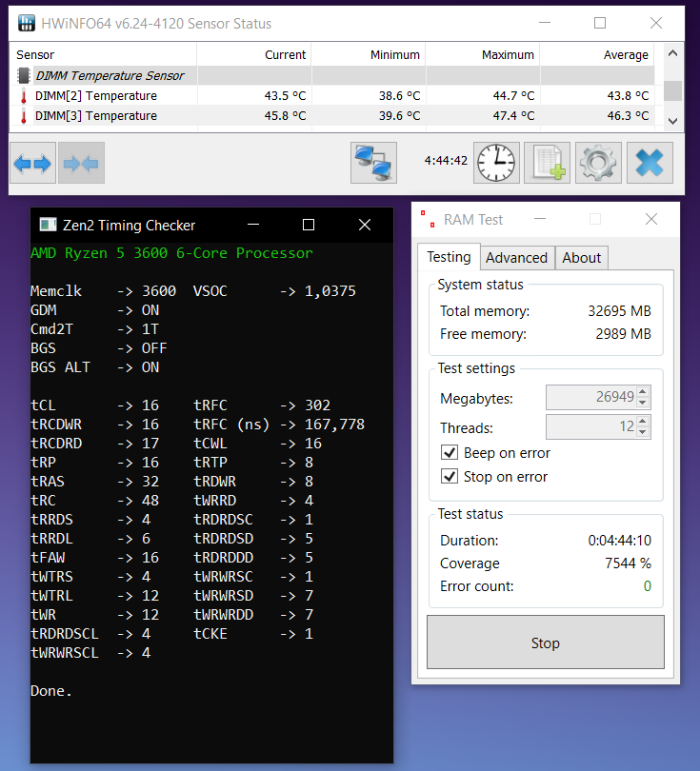Screen dimensions: 700x771
Task: Select the DIMM Temperature Sensor group row
Action: pos(332,75)
